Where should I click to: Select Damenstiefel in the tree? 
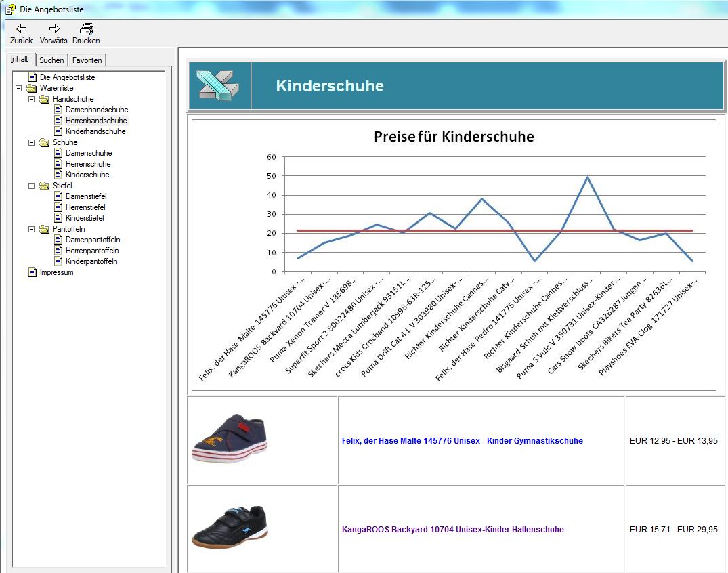(85, 196)
